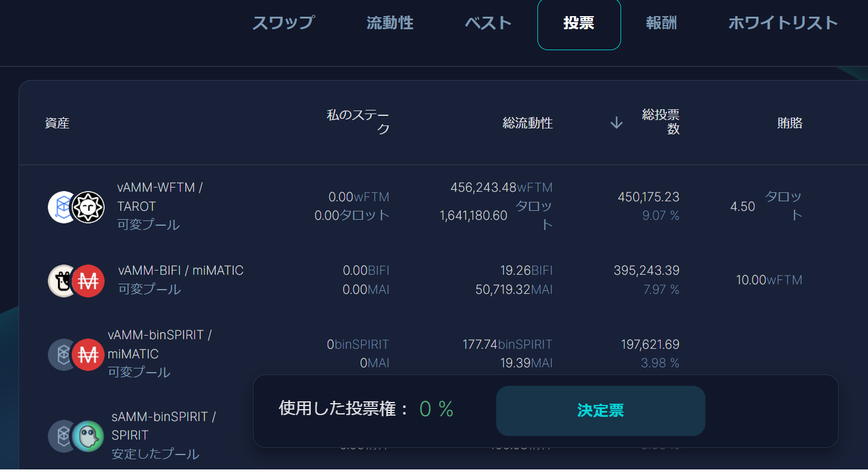Click the 19.26BIFI liquidity value
This screenshot has height=473, width=868.
(x=527, y=271)
